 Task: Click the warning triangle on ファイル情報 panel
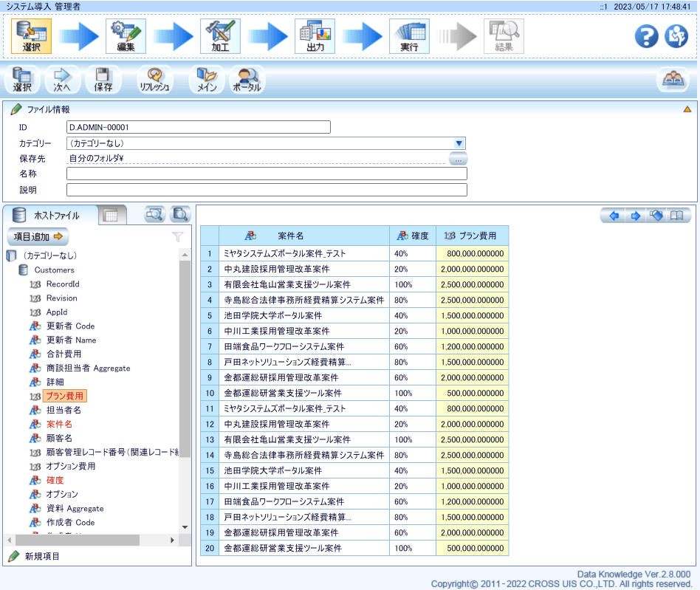tap(688, 108)
